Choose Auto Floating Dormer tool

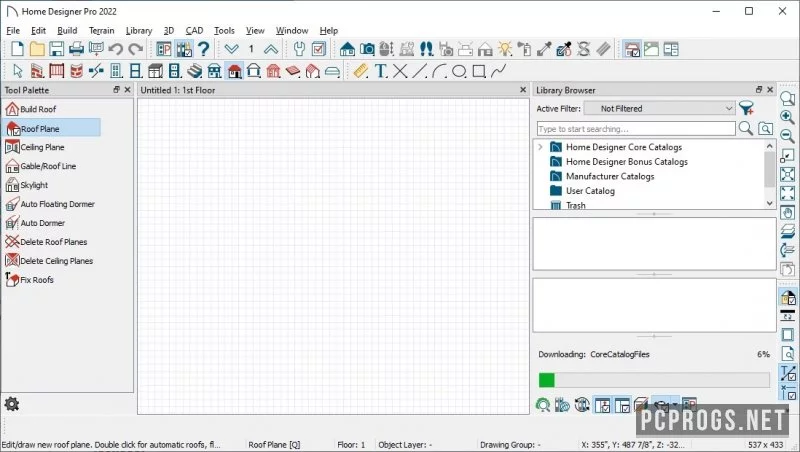pos(49,204)
